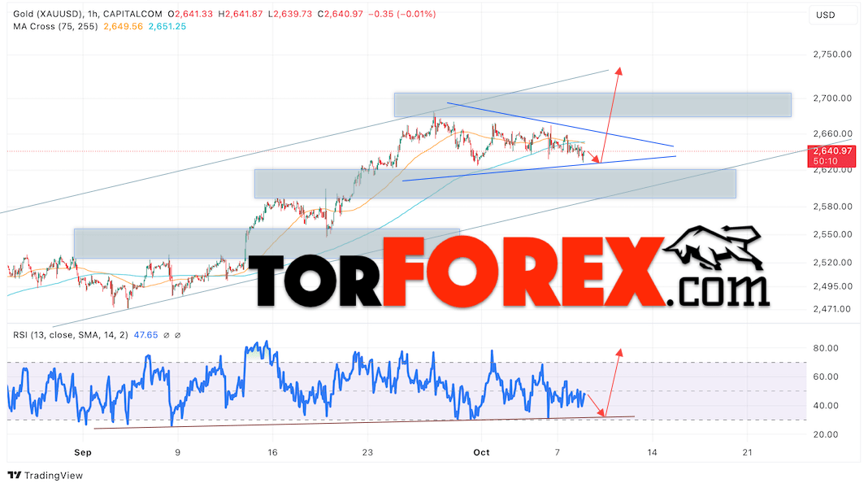868x488 pixels.
Task: Click the current price tag 2,640.97
Action: tap(831, 150)
